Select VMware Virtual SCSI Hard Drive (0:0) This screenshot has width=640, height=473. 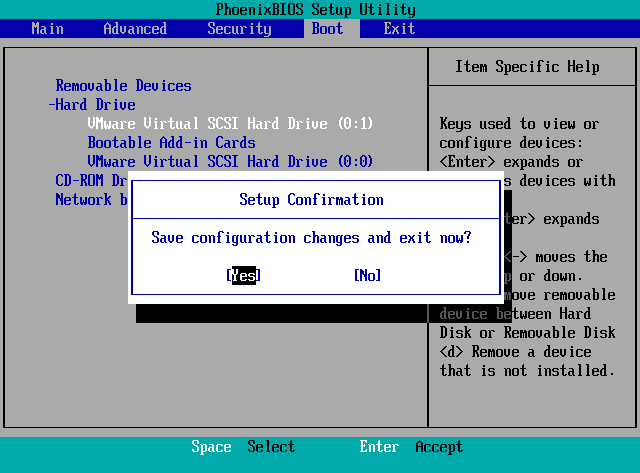230,162
